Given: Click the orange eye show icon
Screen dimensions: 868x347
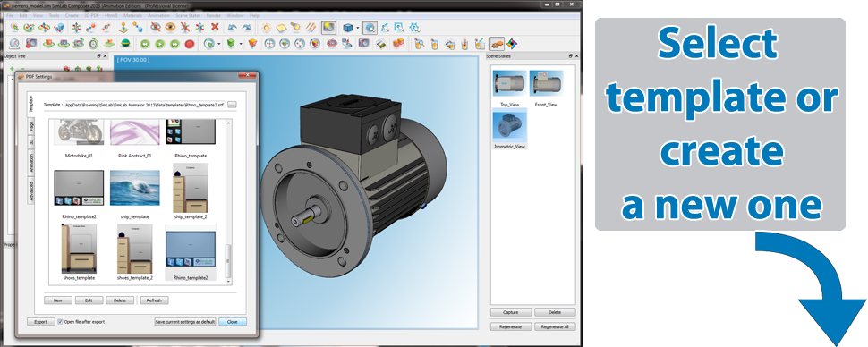Looking at the screenshot, I should [x=170, y=27].
